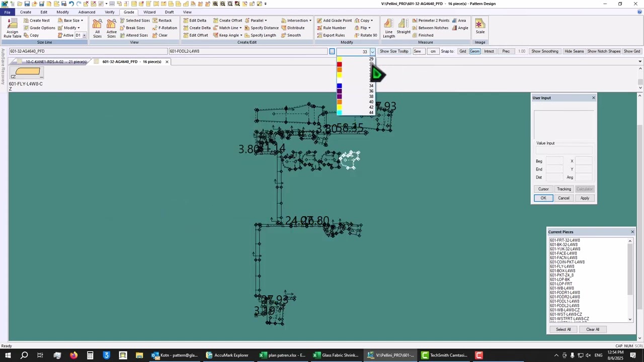Click Apply in the User Input panel
Screen dimensions: 644x362
click(585, 198)
